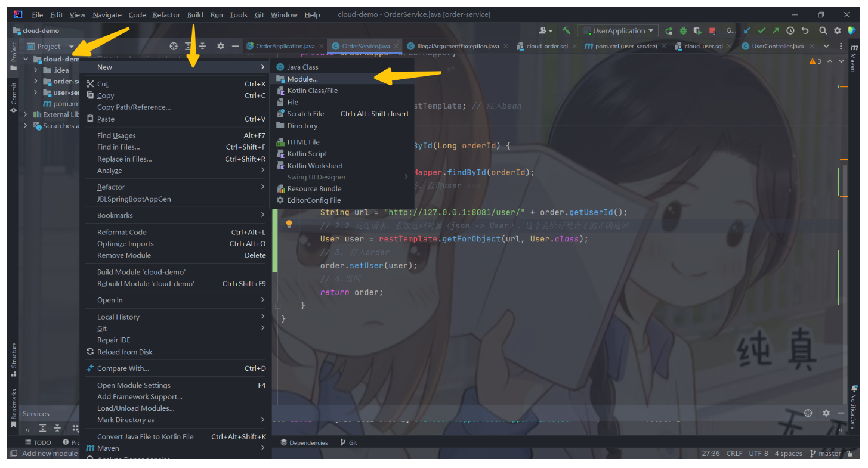Click the 4 spaces indent widget
The image size is (868, 468).
tap(788, 454)
